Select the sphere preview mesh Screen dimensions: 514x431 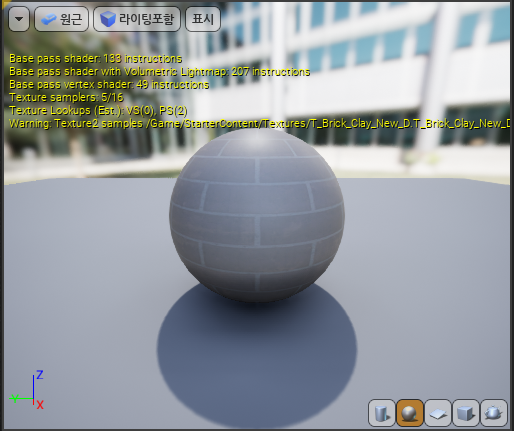pos(410,413)
